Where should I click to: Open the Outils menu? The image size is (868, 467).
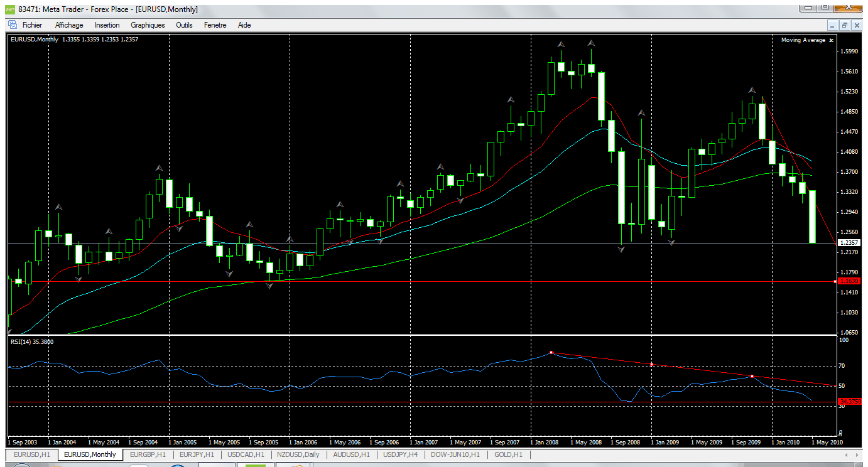[184, 25]
